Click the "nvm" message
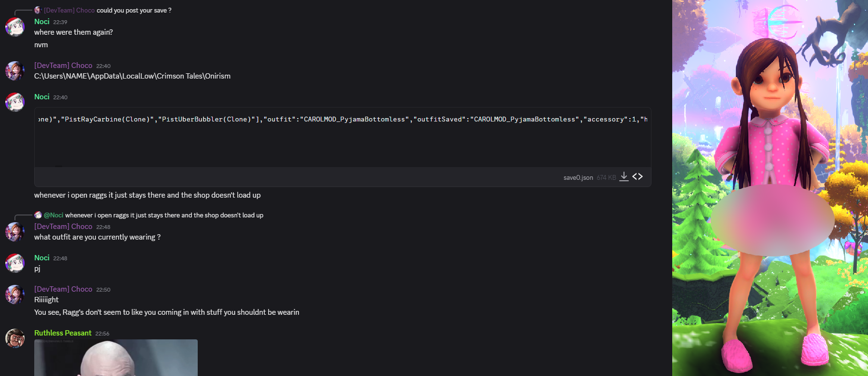 41,45
